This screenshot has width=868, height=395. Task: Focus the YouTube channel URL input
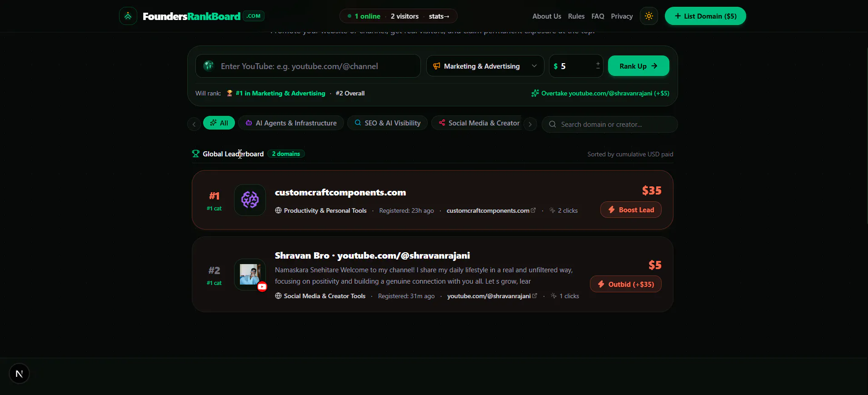(x=308, y=66)
